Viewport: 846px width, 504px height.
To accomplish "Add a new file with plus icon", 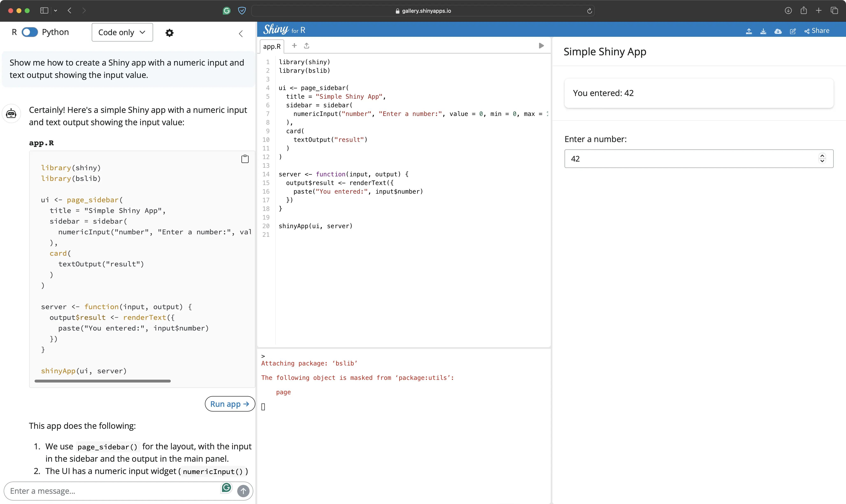I will 294,45.
